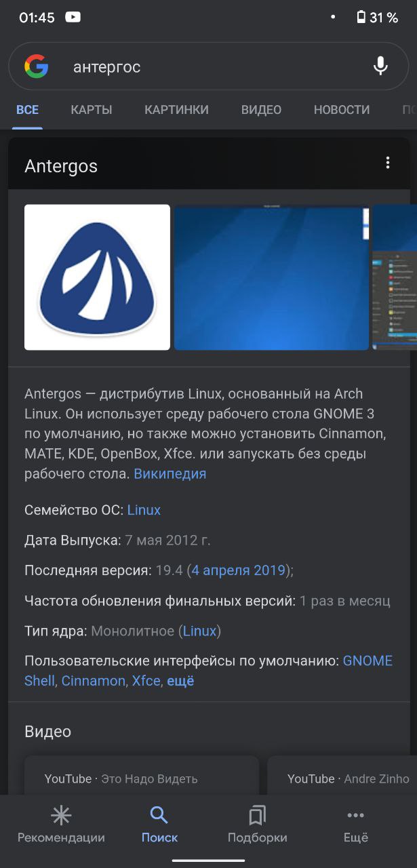417x868 pixels.
Task: Open Рекомендации asterisk icon in bottom bar
Action: [x=61, y=815]
